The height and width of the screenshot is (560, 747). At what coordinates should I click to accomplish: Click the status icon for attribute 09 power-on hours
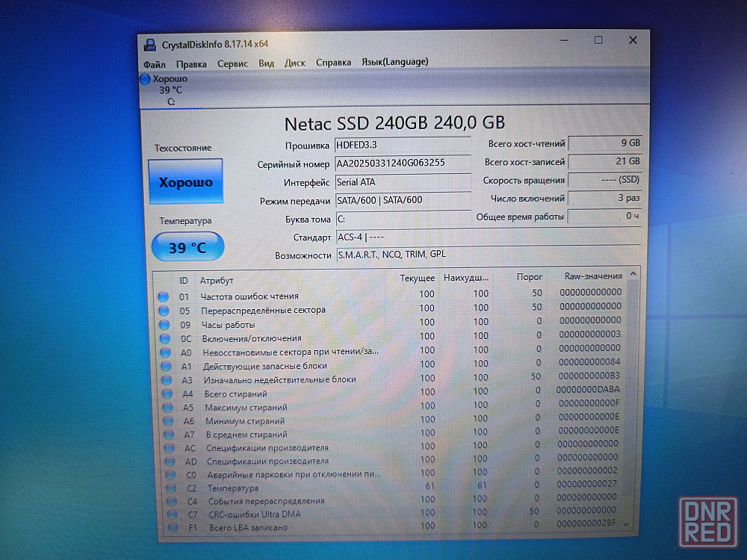(x=164, y=324)
